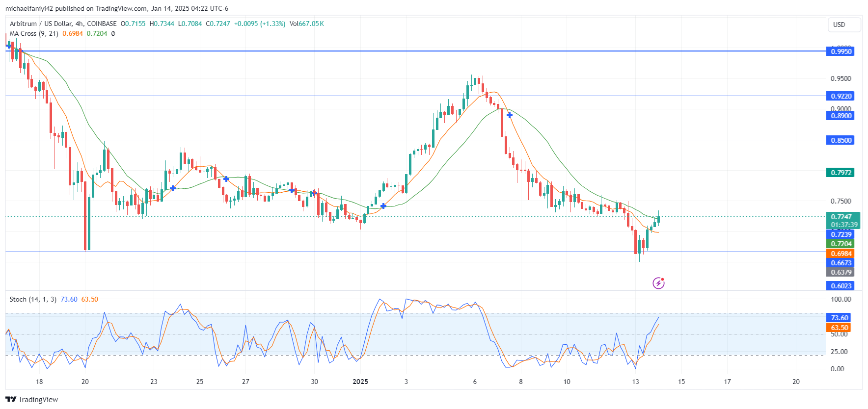Click the 0.8900 price level label

(841, 116)
